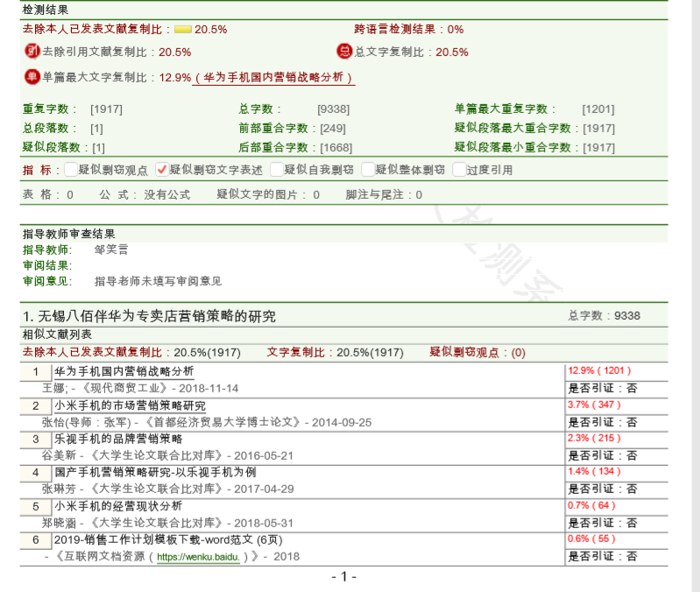
Task: Click the 总字数：9338 label beside the title
Action: [605, 316]
